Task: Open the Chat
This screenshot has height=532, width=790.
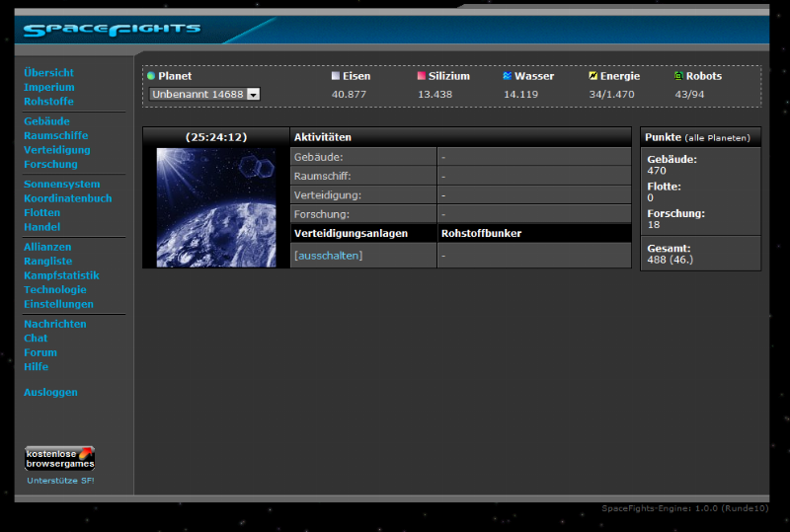Action: (36, 339)
